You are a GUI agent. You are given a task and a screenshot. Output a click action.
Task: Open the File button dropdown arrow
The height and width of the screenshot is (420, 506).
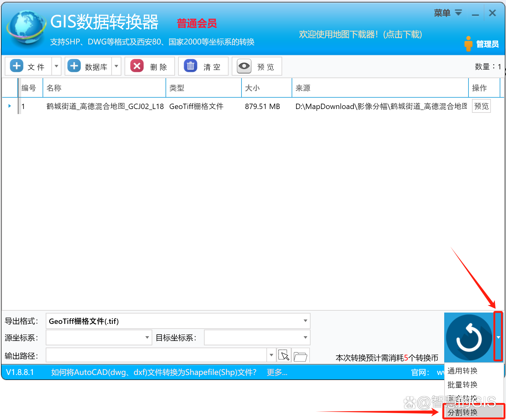point(56,66)
